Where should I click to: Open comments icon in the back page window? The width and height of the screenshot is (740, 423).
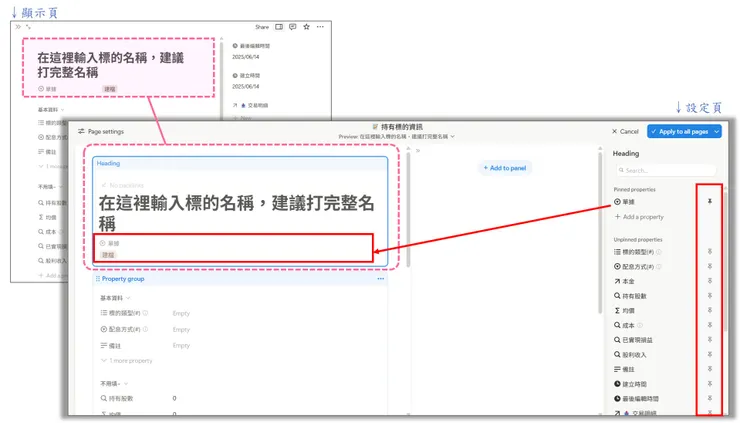click(293, 27)
